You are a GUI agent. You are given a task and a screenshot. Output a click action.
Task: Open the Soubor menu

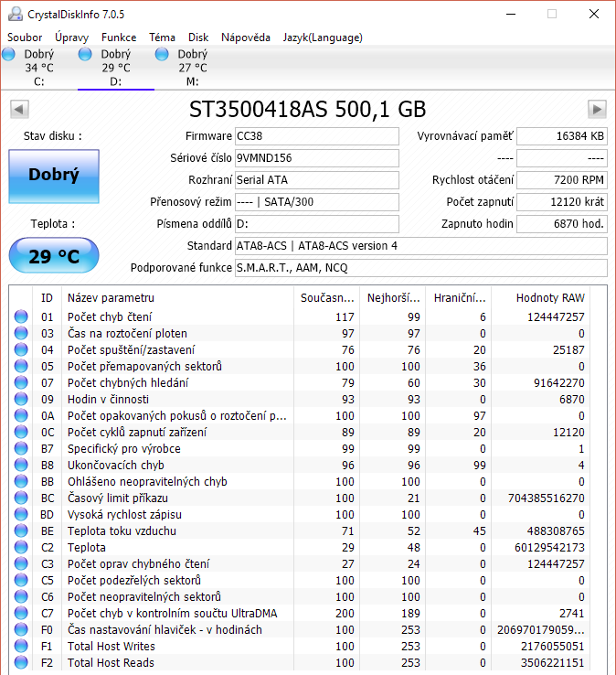[25, 37]
